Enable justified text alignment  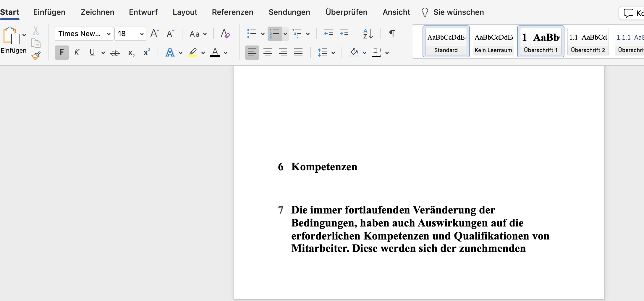point(298,52)
